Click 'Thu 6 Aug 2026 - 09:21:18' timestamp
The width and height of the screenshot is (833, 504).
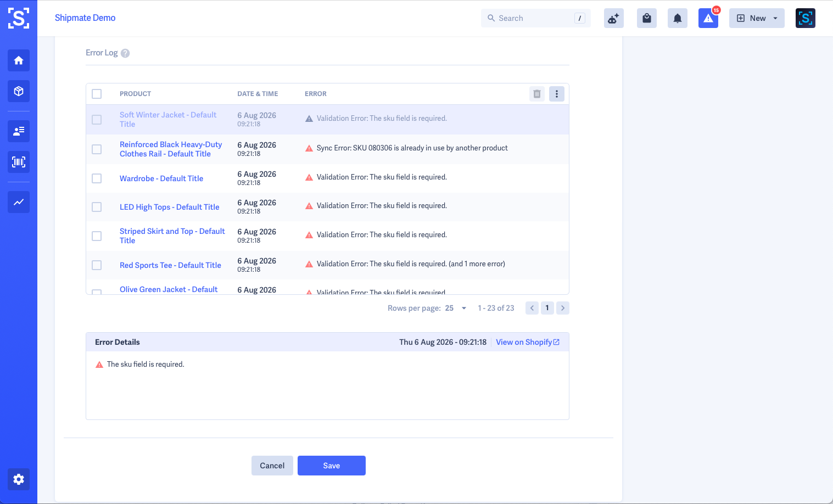[443, 342]
